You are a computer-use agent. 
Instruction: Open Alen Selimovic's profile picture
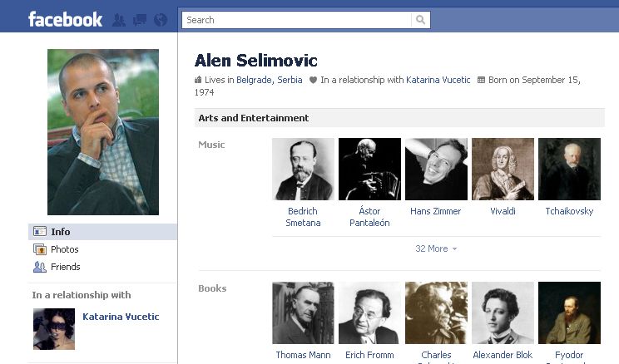click(103, 131)
